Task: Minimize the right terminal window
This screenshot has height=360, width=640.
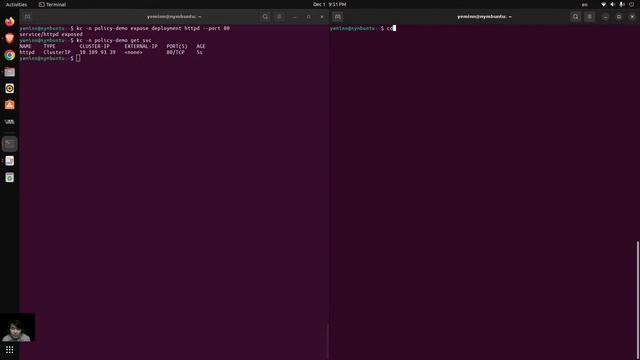Action: coord(605,17)
